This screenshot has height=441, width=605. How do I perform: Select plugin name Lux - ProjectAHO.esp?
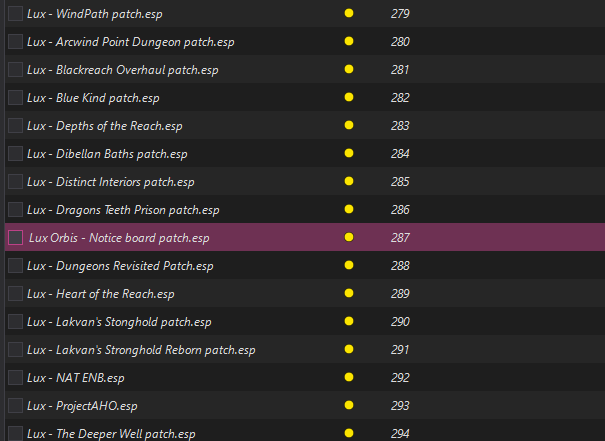(x=82, y=406)
